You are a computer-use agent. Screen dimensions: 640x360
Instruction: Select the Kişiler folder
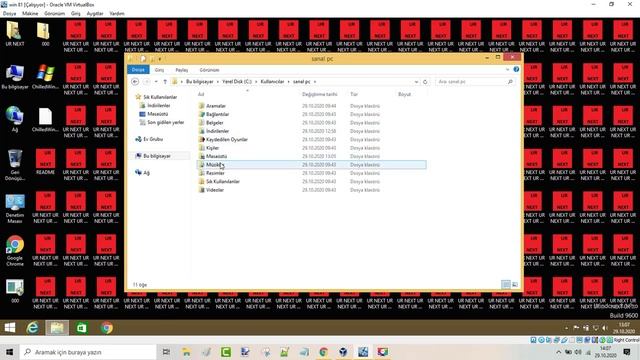[212, 148]
